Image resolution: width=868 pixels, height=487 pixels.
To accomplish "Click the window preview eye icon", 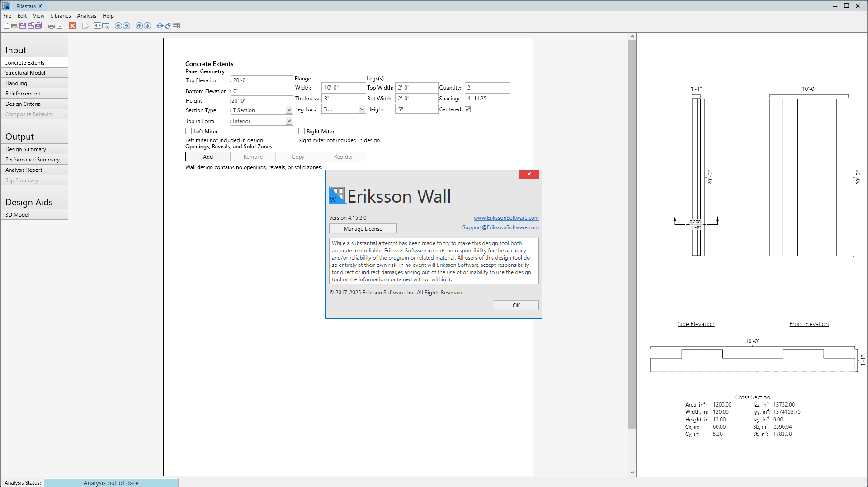I will (x=106, y=26).
